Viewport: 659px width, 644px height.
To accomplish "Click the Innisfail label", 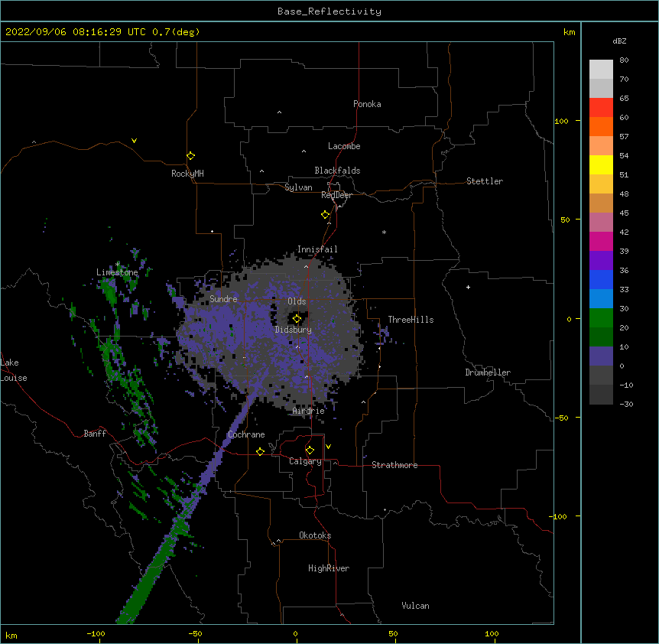I will click(x=317, y=249).
